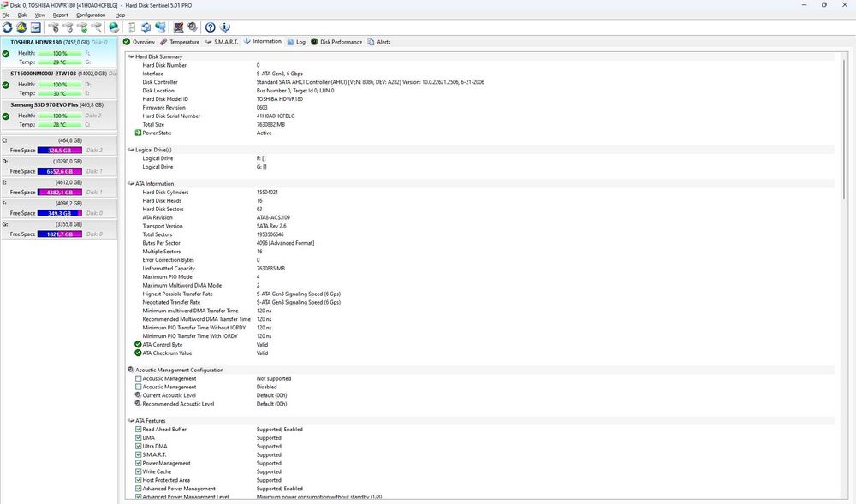Select the ST16000NM000J-2TW103 disk entry
856x504 pixels.
(x=59, y=84)
